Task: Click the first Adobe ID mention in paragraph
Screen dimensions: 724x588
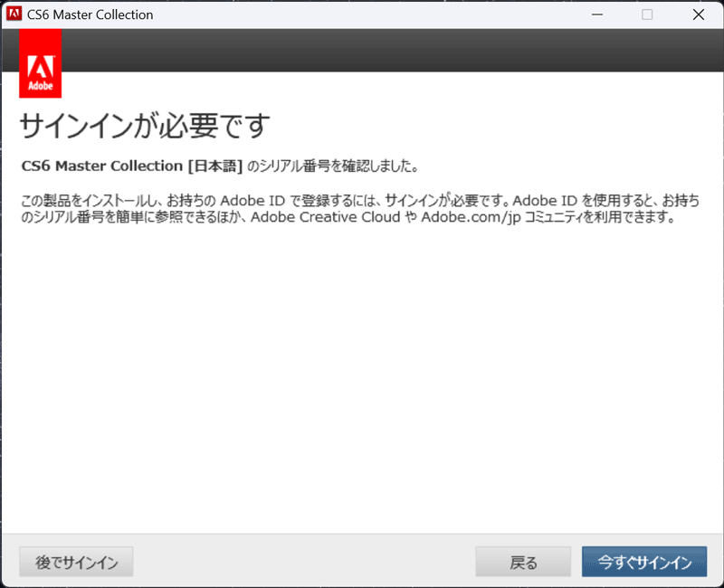Action: [252, 200]
